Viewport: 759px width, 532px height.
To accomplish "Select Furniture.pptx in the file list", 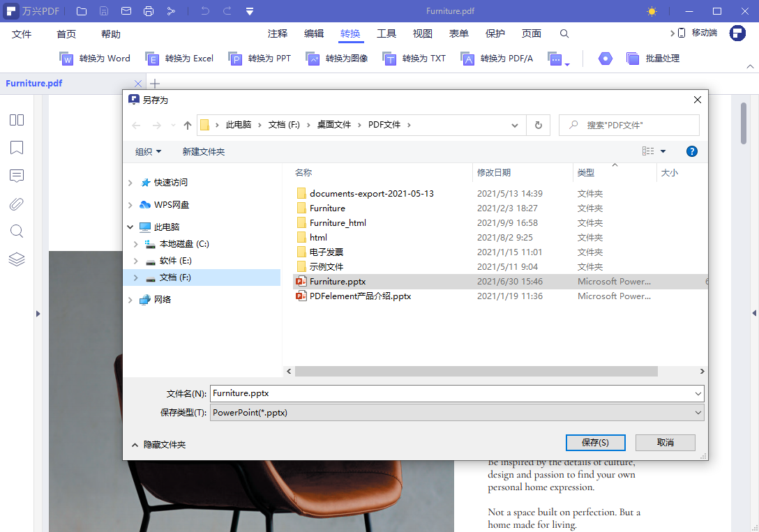I will [x=338, y=281].
